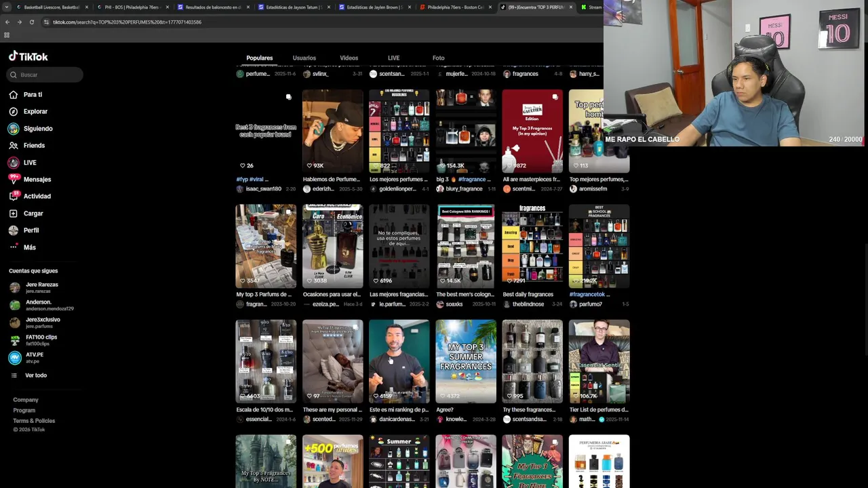Reload the TikTok page

(x=31, y=22)
